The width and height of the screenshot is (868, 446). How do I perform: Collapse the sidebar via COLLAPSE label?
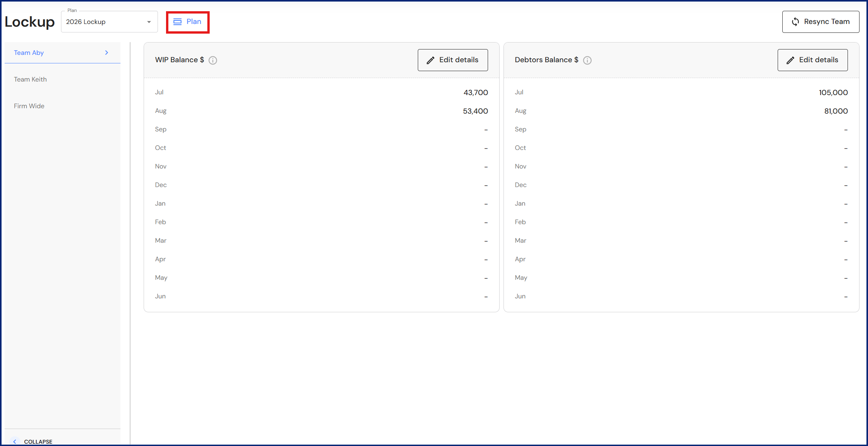[x=38, y=441]
